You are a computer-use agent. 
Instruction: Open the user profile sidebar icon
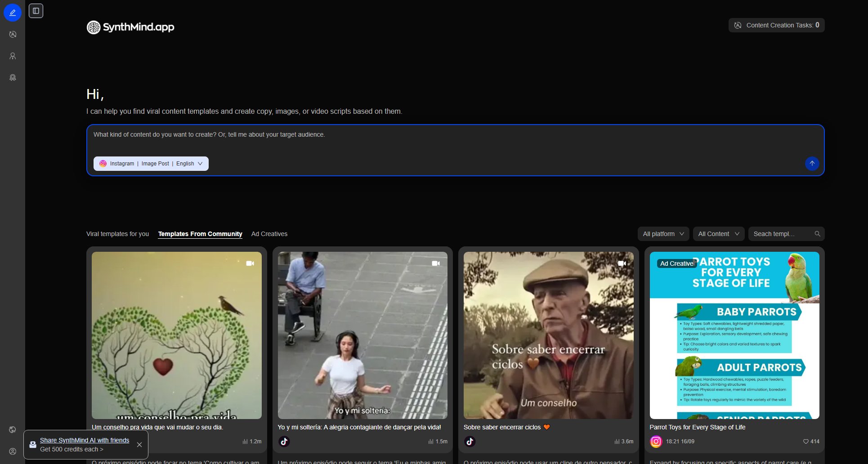pos(13,56)
